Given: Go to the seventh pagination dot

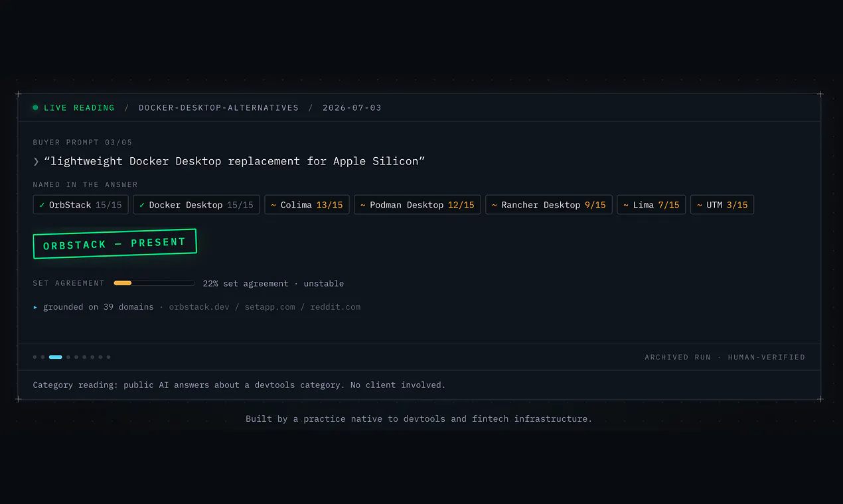Looking at the screenshot, I should point(92,357).
